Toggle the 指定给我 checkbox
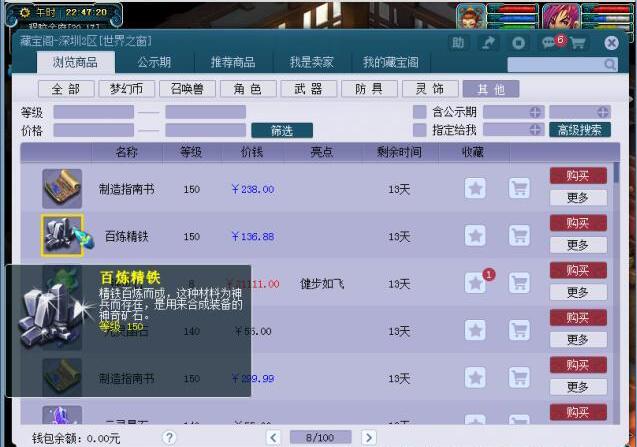The height and width of the screenshot is (447, 637). (x=420, y=130)
